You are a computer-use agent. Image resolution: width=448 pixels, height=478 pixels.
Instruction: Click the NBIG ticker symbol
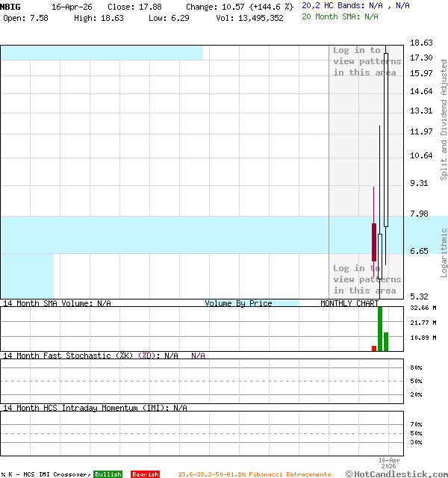tap(11, 7)
